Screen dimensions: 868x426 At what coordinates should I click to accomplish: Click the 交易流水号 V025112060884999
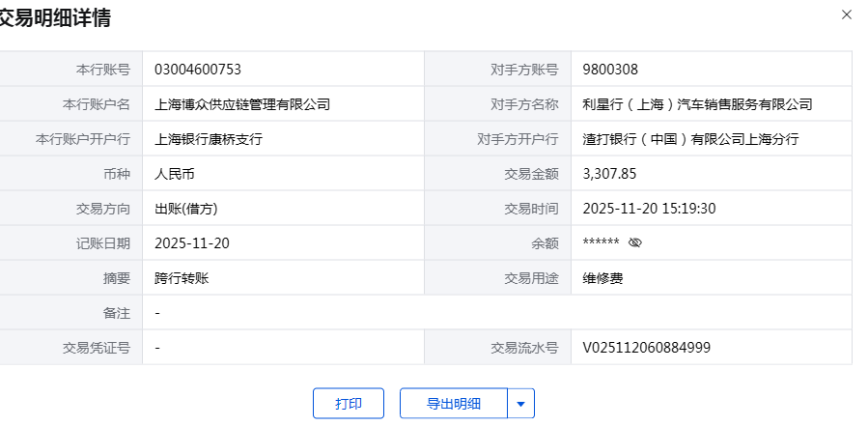point(647,347)
